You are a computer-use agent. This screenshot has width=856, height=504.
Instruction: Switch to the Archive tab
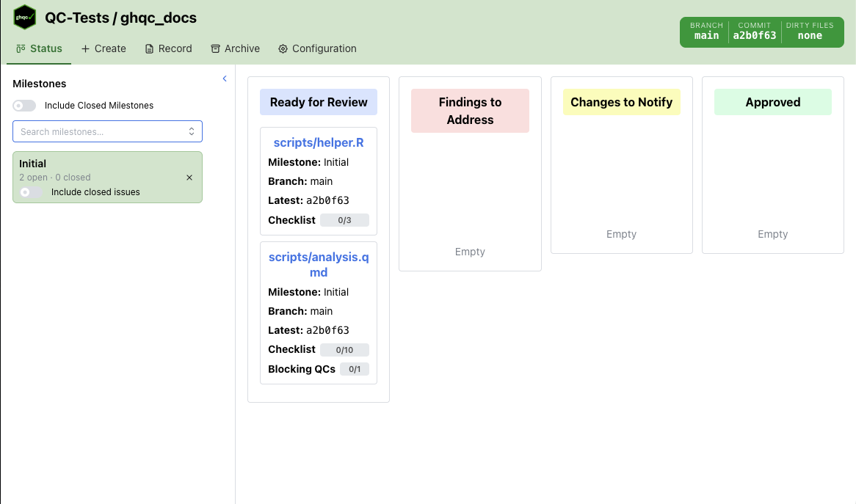(x=235, y=49)
